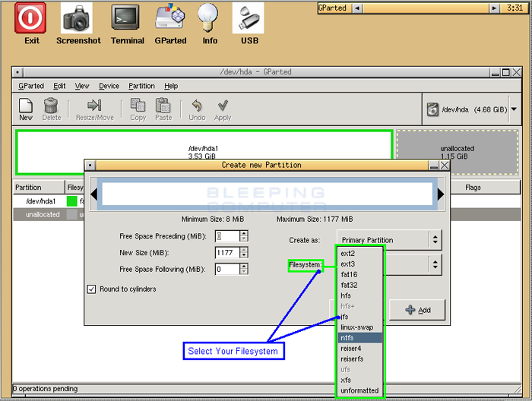Click the partition size slider bar in dialog
The width and height of the screenshot is (532, 401).
click(x=267, y=194)
